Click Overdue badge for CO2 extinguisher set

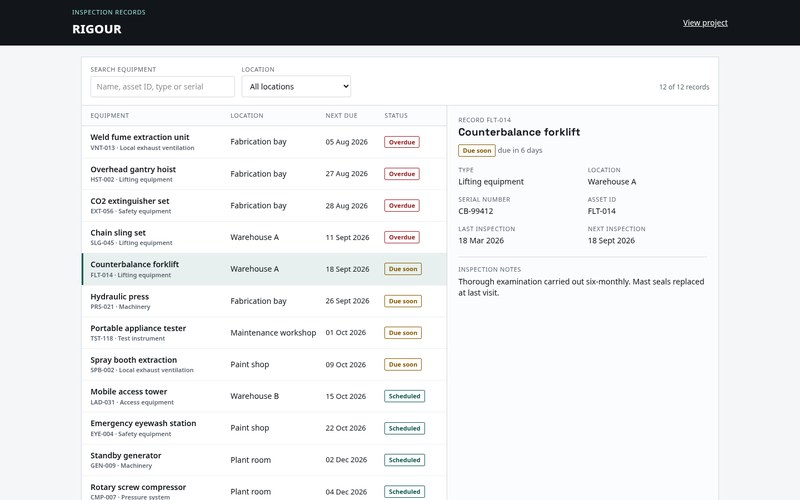click(x=402, y=206)
